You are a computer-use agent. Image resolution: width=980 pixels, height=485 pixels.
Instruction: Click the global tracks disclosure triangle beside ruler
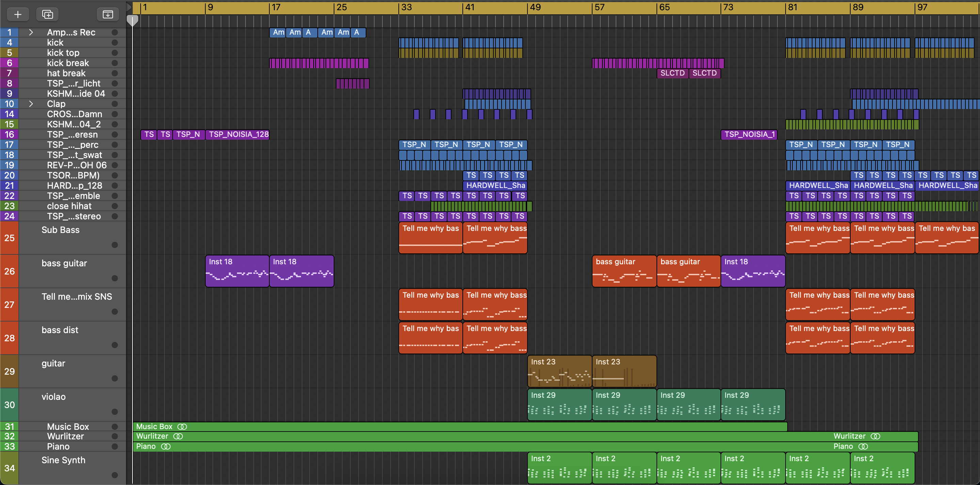tap(129, 7)
